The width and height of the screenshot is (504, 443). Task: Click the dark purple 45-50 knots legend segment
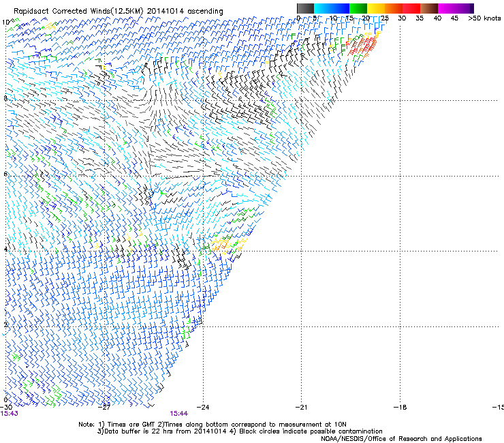click(464, 8)
